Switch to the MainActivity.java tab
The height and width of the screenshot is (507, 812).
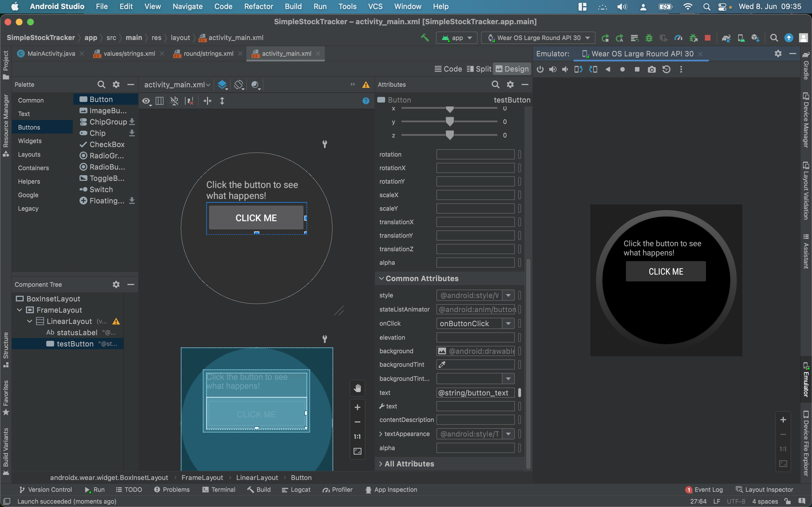click(51, 54)
